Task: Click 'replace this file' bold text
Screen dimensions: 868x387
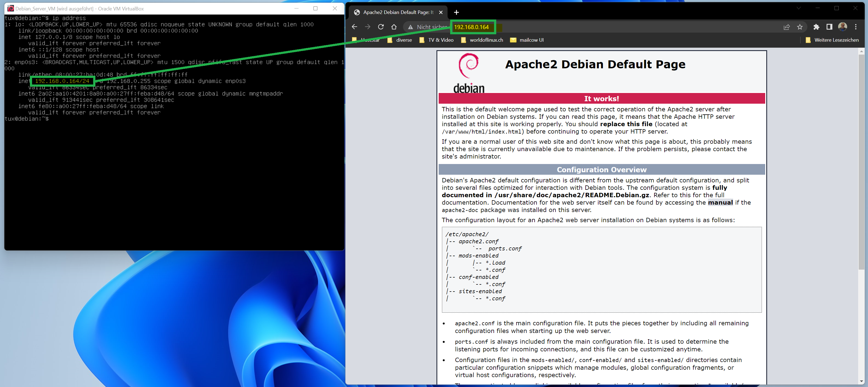Action: pos(626,124)
